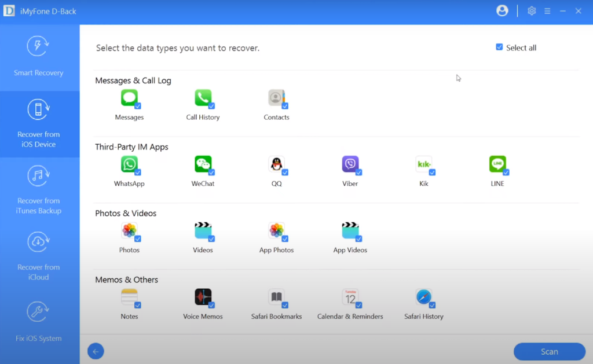Choose the Kik messenger icon
Screen dimensions: 593x364
click(423, 164)
